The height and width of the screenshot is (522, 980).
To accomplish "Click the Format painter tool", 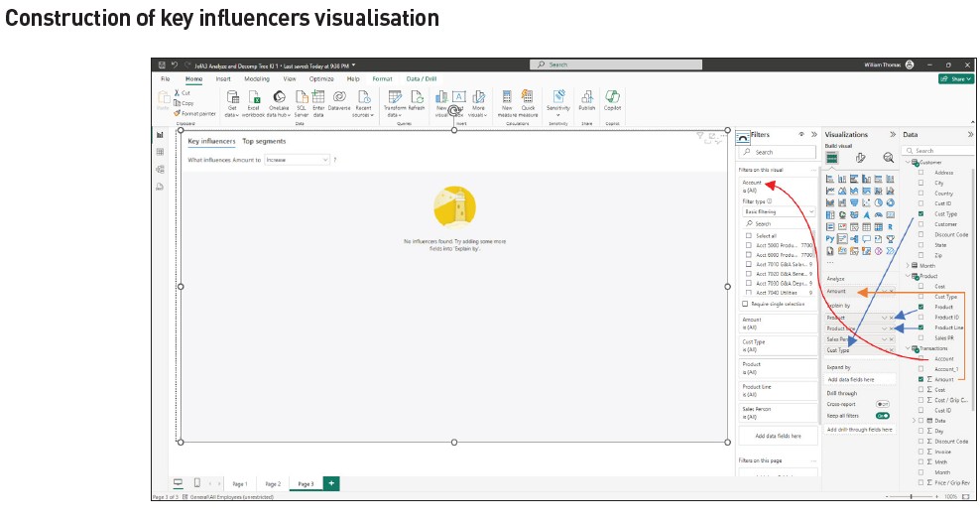I will coord(195,113).
